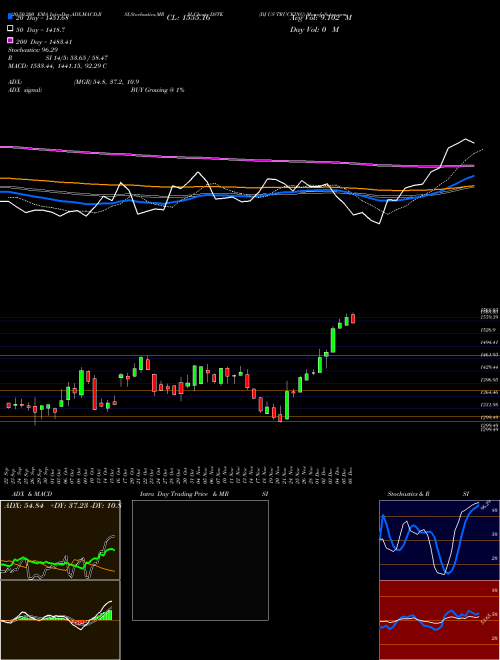The width and height of the screenshot is (500, 660).
Task: Open the MACD histogram chart panel
Action: click(60, 620)
